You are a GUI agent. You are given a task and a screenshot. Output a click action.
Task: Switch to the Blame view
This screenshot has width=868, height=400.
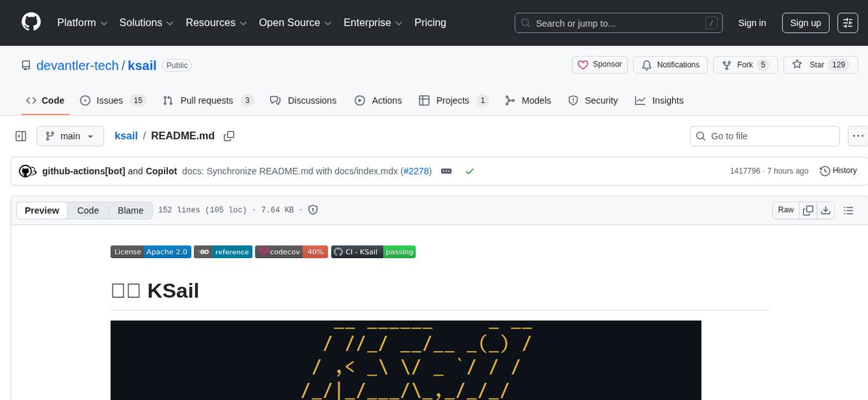(130, 210)
